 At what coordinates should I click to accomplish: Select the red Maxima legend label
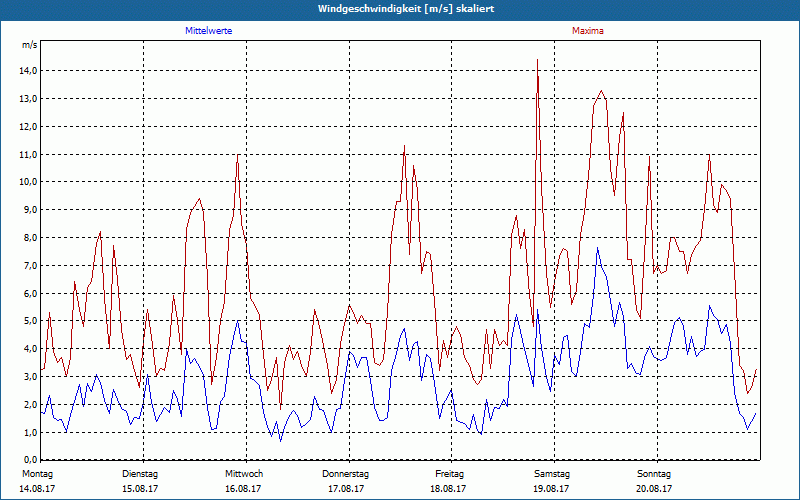tap(588, 31)
